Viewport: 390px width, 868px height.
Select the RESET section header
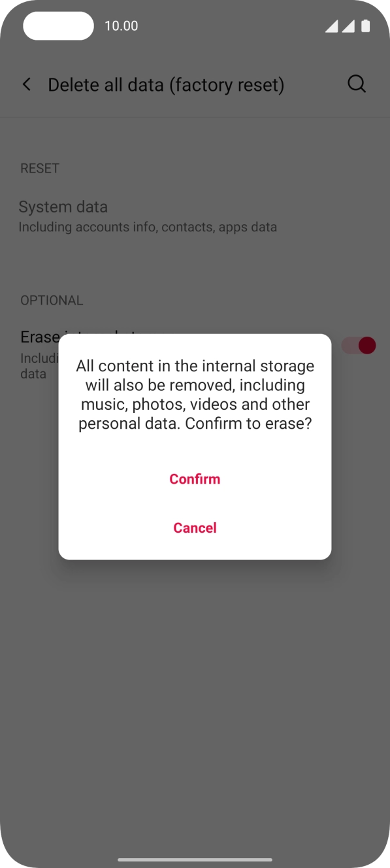click(x=40, y=169)
